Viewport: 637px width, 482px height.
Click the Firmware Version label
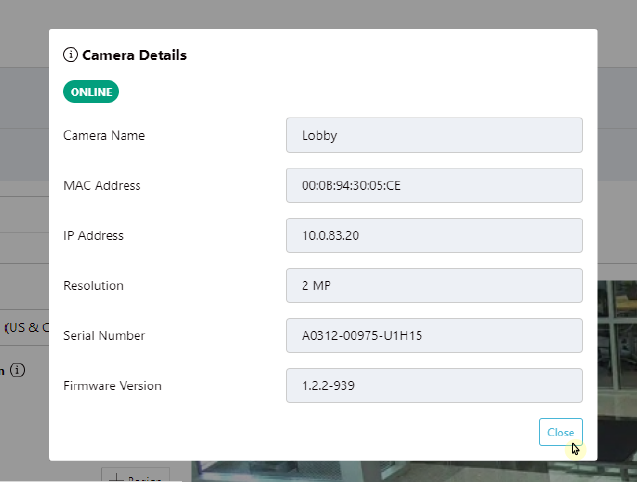pos(112,385)
